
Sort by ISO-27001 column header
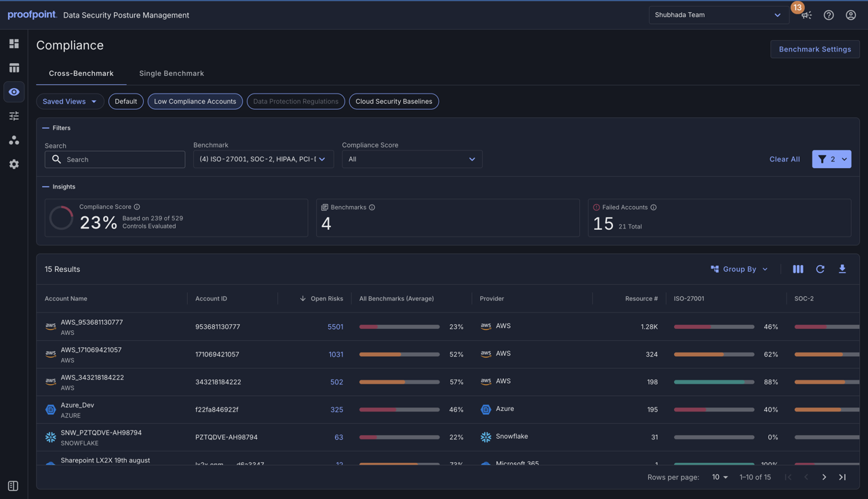[x=689, y=298]
